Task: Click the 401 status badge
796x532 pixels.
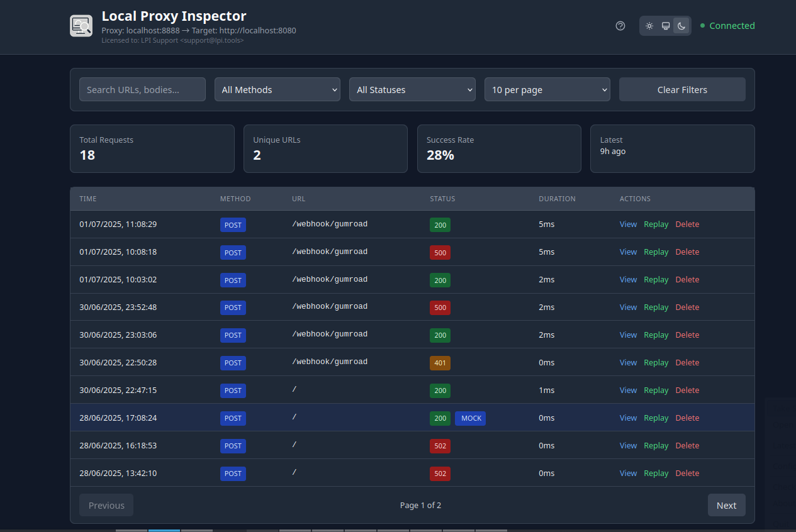Action: coord(440,363)
